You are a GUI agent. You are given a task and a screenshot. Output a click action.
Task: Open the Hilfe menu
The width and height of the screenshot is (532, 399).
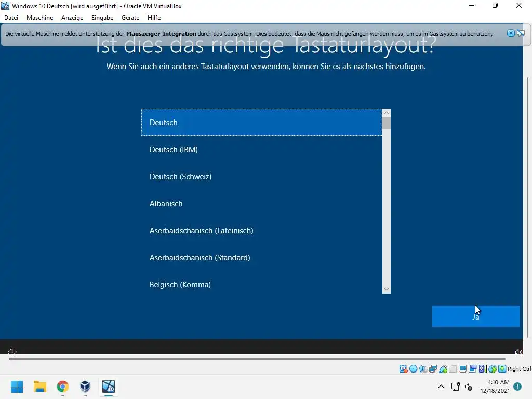point(154,17)
